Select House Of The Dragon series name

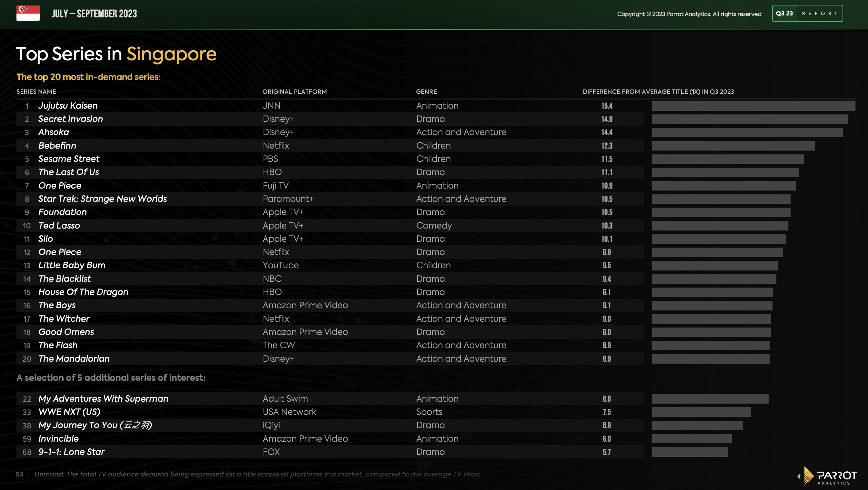tap(83, 292)
